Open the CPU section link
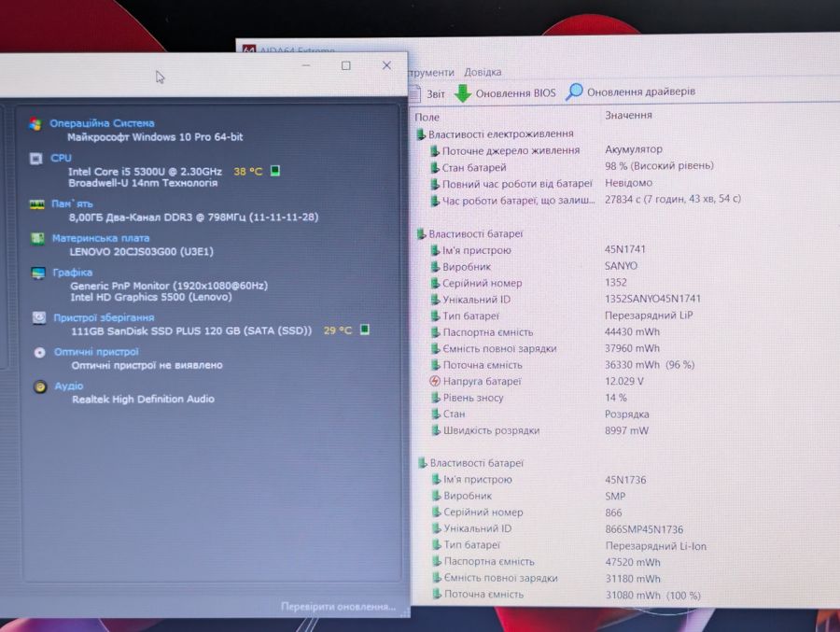 tap(61, 158)
